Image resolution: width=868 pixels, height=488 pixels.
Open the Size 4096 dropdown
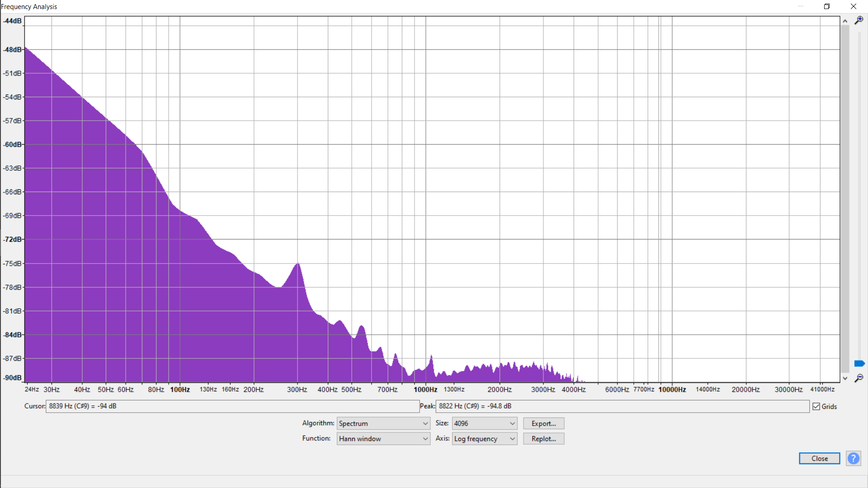coord(485,423)
